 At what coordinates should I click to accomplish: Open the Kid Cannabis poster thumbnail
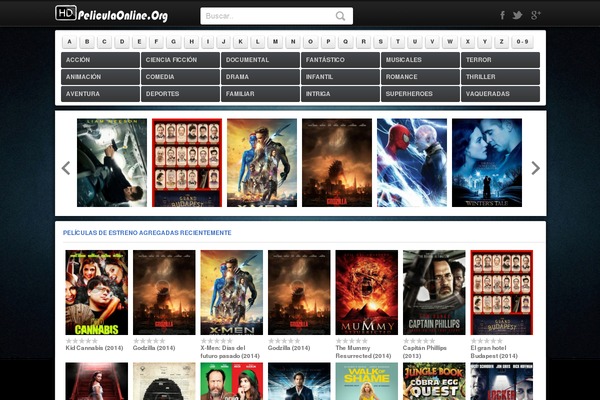96,292
